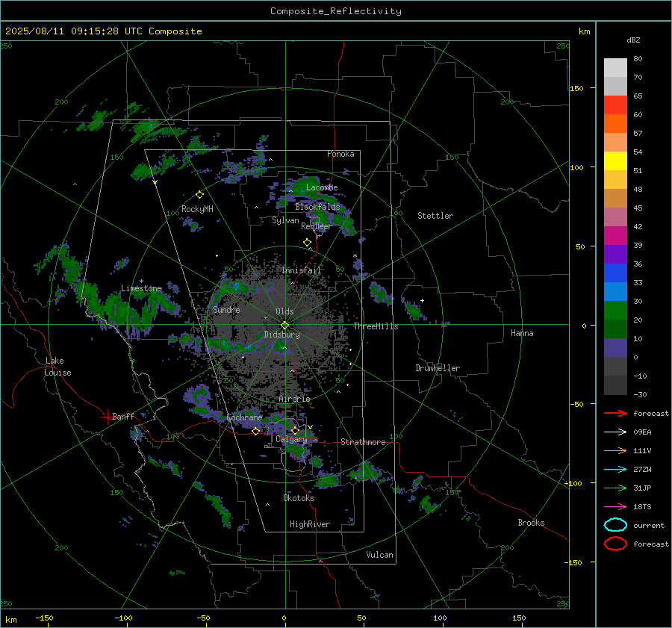Select the red 60–65 dBZ color swatch
Screen dimensions: 672x628
pos(615,105)
